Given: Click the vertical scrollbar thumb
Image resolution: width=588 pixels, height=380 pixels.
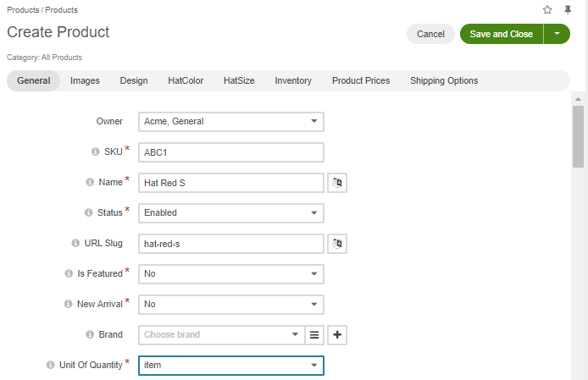Looking at the screenshot, I should (578, 135).
